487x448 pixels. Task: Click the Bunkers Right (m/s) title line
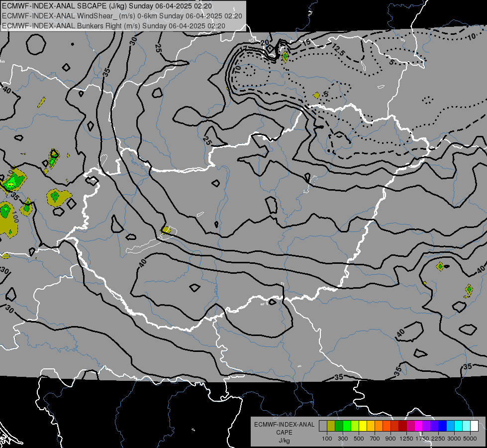113,26
